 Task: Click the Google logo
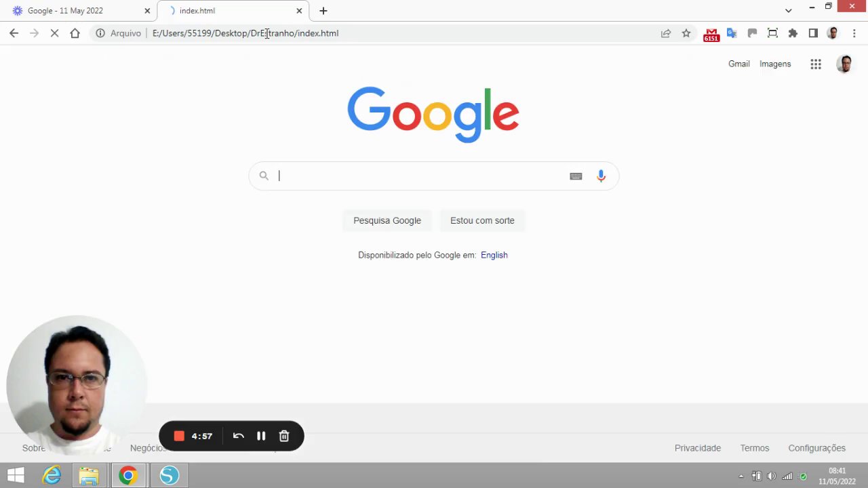433,114
